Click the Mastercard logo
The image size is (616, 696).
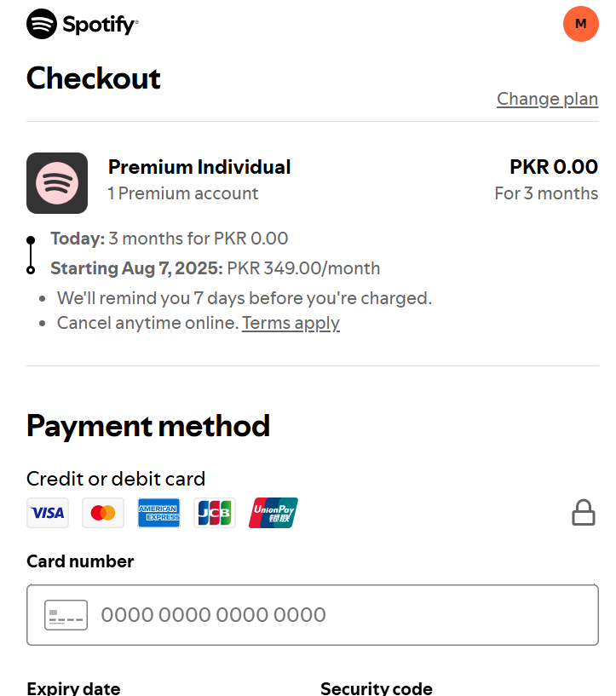pos(103,513)
